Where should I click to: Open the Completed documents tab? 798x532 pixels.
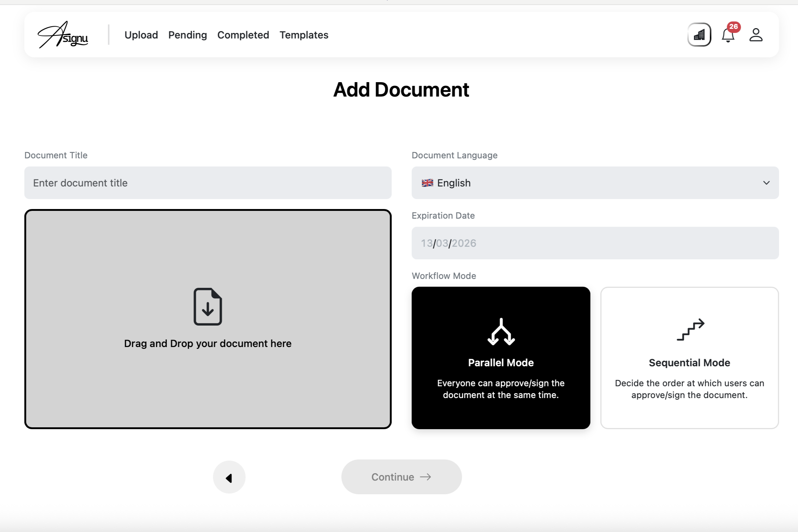243,35
